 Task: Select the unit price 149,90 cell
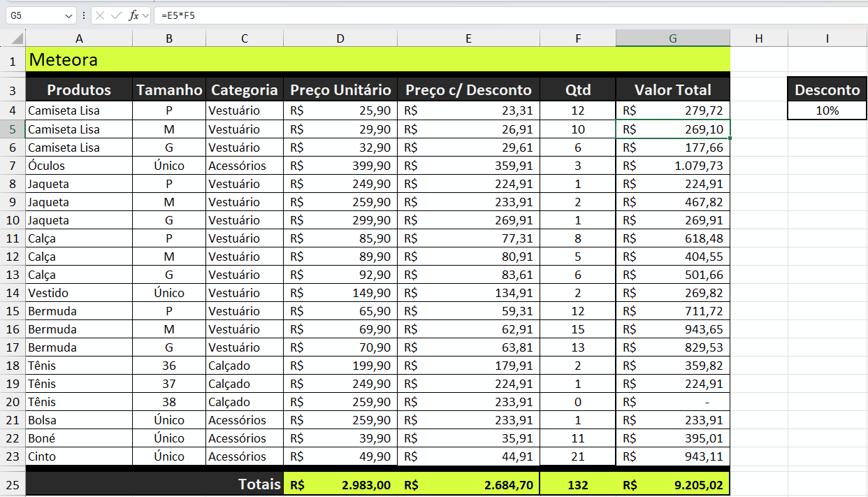(340, 293)
